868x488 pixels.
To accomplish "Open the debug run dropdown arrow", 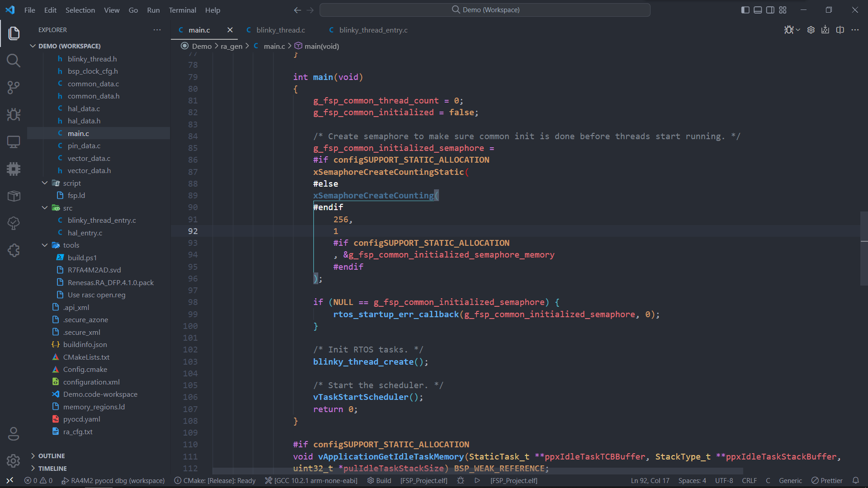I will pyautogui.click(x=798, y=30).
